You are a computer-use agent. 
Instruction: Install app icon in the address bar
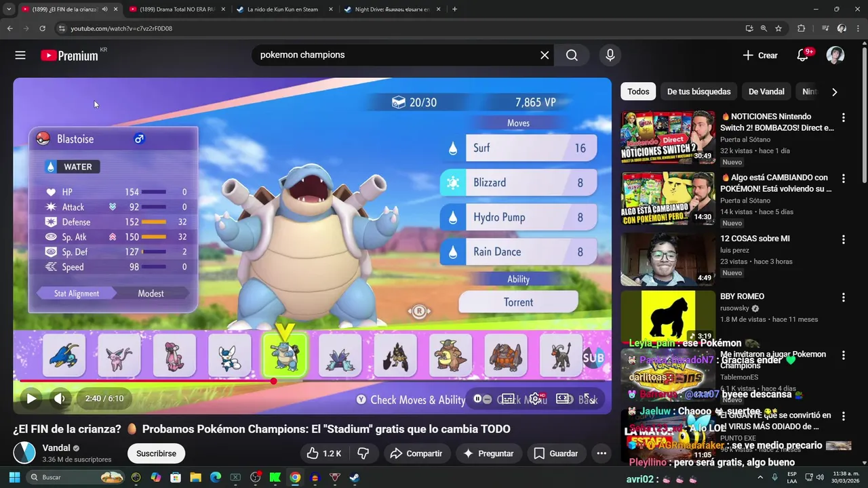(749, 28)
